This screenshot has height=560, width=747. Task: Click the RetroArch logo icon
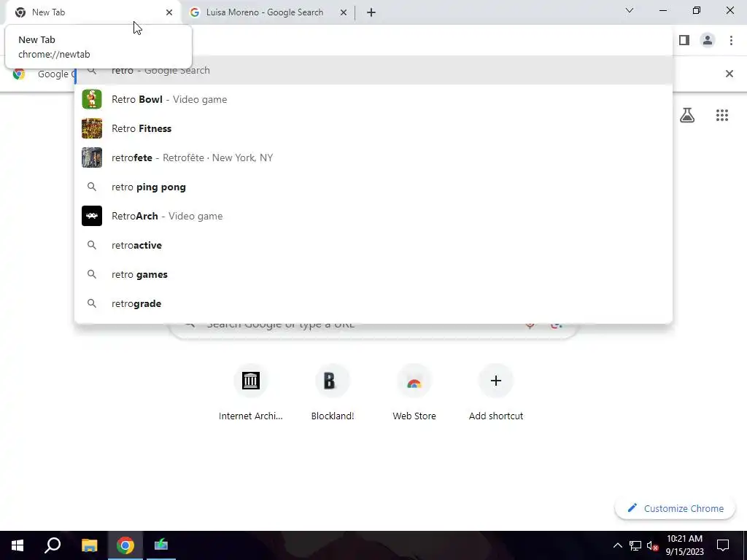[92, 216]
